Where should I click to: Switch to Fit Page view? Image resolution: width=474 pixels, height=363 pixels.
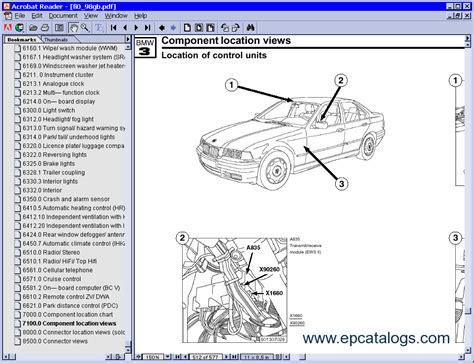tap(199, 28)
